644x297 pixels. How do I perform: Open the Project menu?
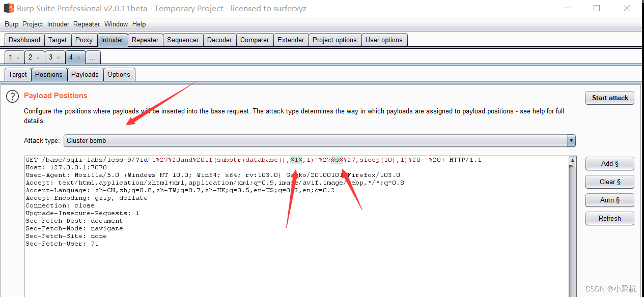(x=33, y=24)
